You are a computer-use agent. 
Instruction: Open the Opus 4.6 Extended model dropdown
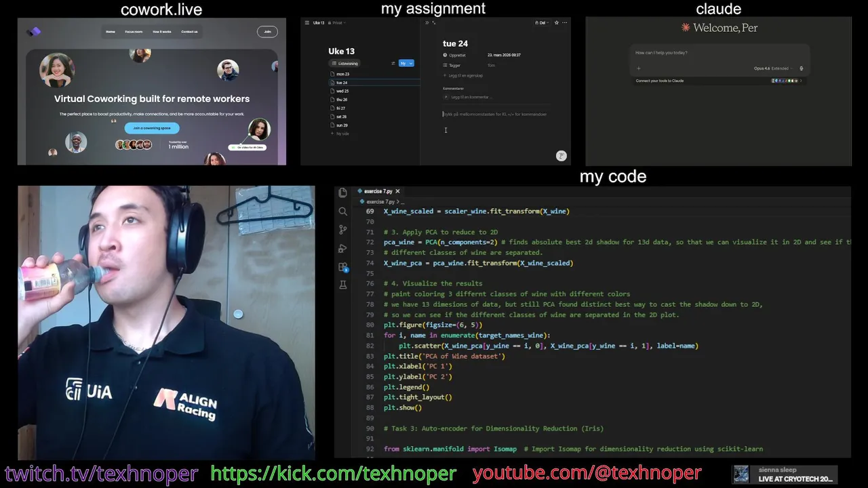coord(772,68)
